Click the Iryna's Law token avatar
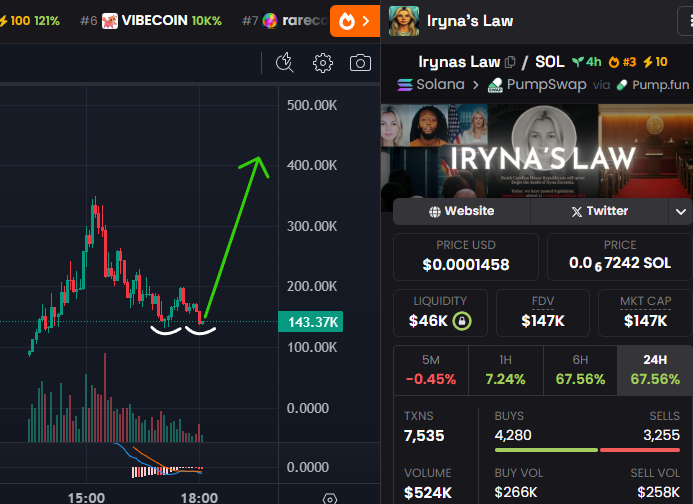 click(x=404, y=20)
